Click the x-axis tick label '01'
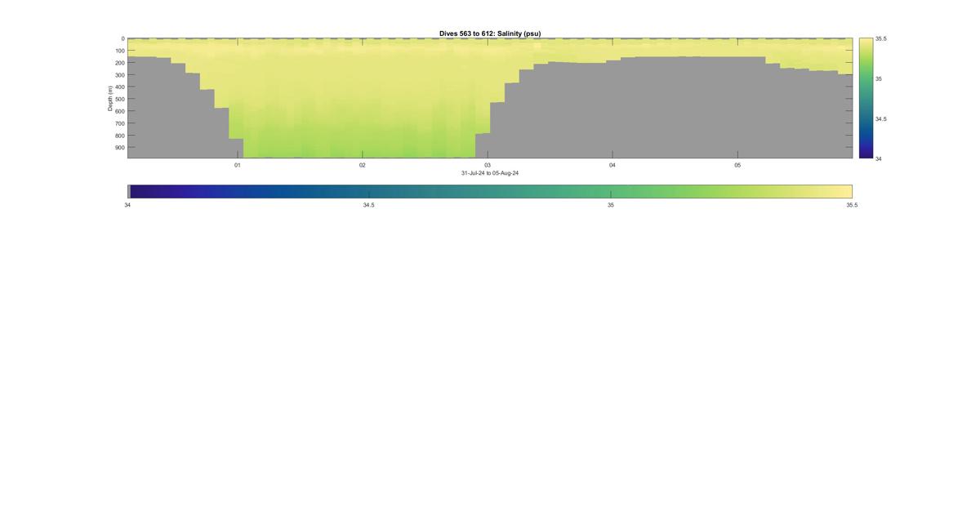The height and width of the screenshot is (508, 980). click(238, 165)
